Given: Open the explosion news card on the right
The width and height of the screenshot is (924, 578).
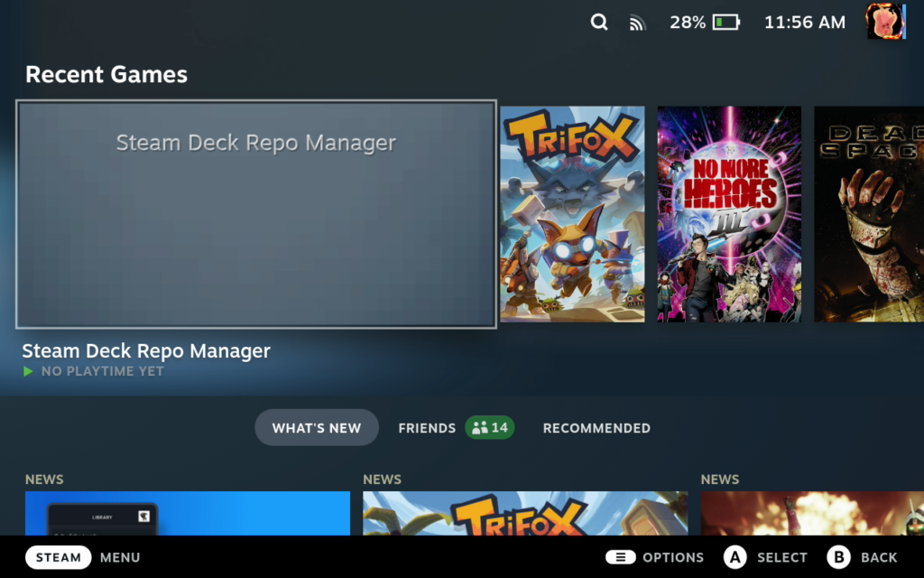Looking at the screenshot, I should [x=812, y=513].
